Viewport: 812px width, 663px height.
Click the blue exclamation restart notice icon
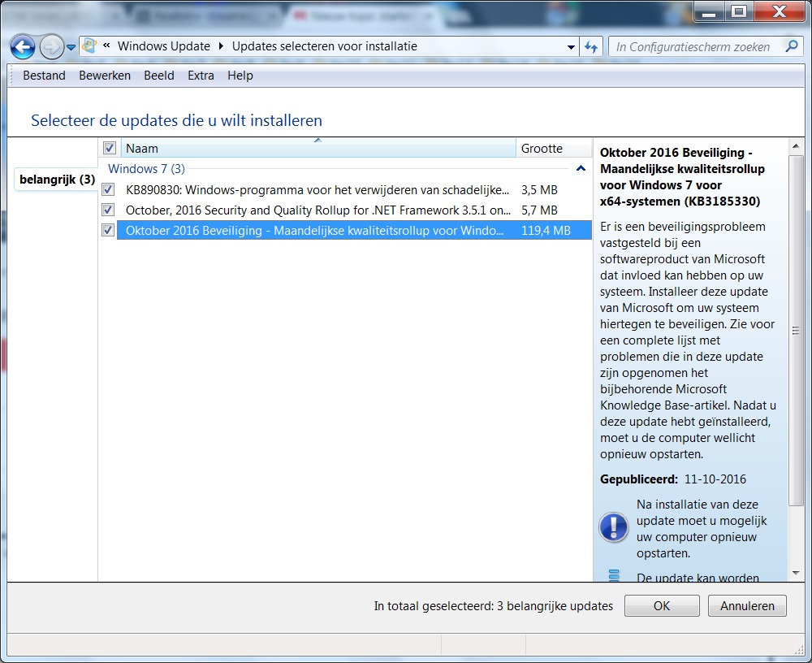point(614,527)
